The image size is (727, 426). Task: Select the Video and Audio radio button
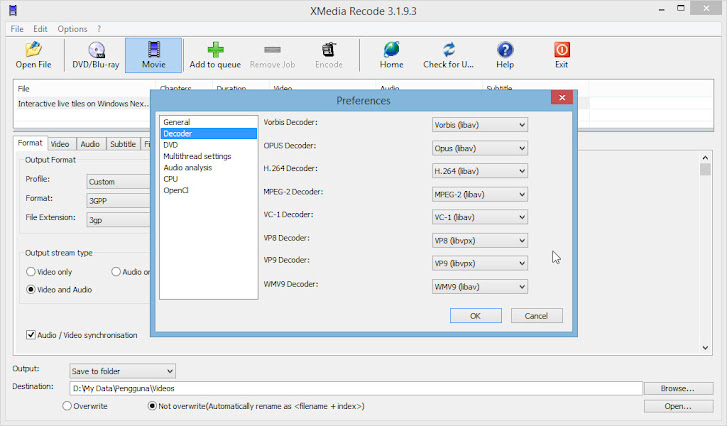31,289
